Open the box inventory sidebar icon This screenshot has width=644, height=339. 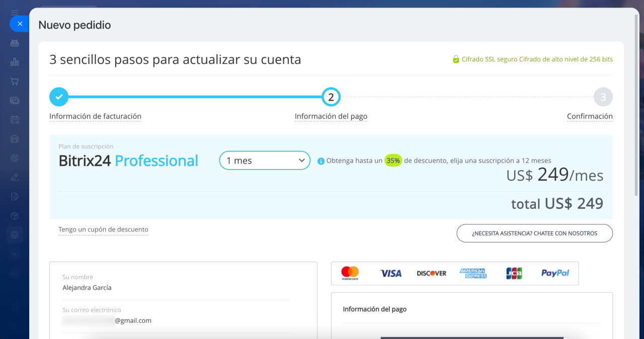point(15,216)
